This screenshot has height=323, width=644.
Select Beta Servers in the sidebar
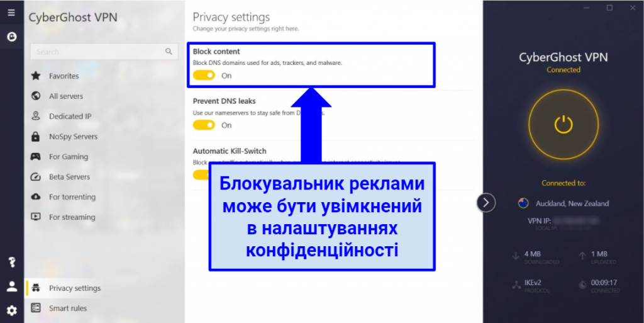click(x=69, y=177)
